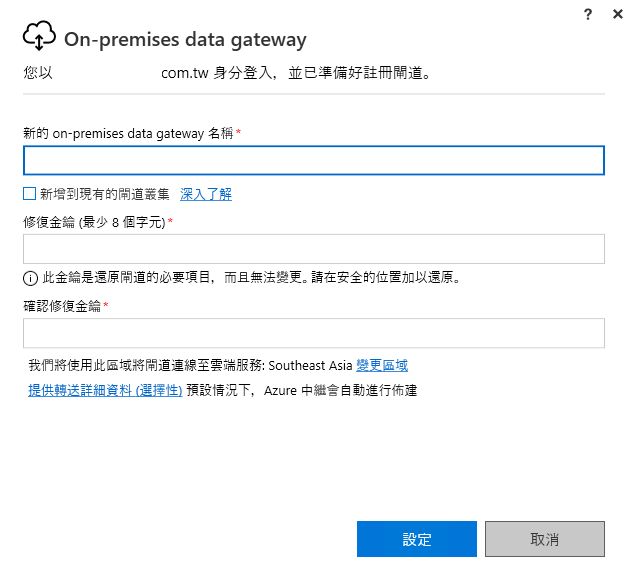Open 提供轉送詳細資料 (選擇性) link
This screenshot has height=576, width=625.
click(105, 390)
